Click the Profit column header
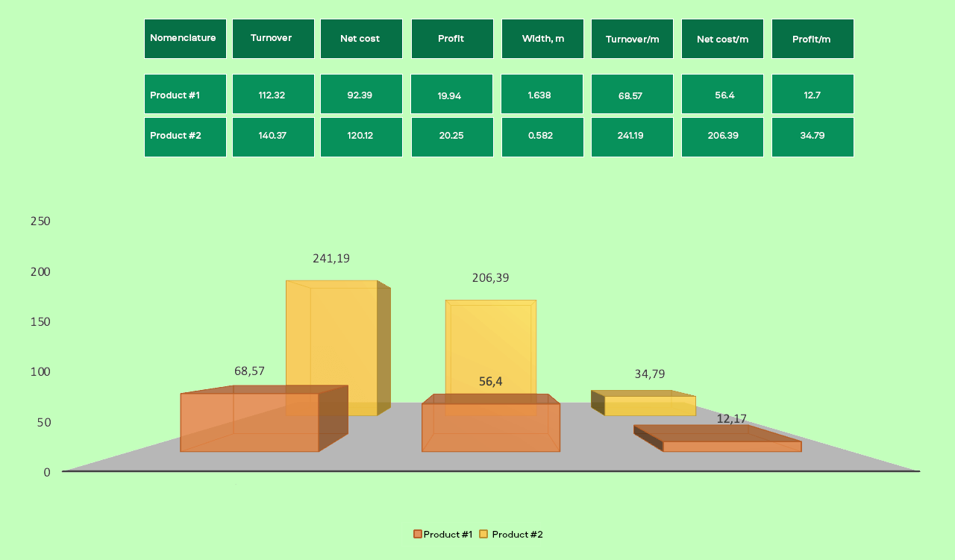Screen dimensions: 955x560 (x=452, y=38)
